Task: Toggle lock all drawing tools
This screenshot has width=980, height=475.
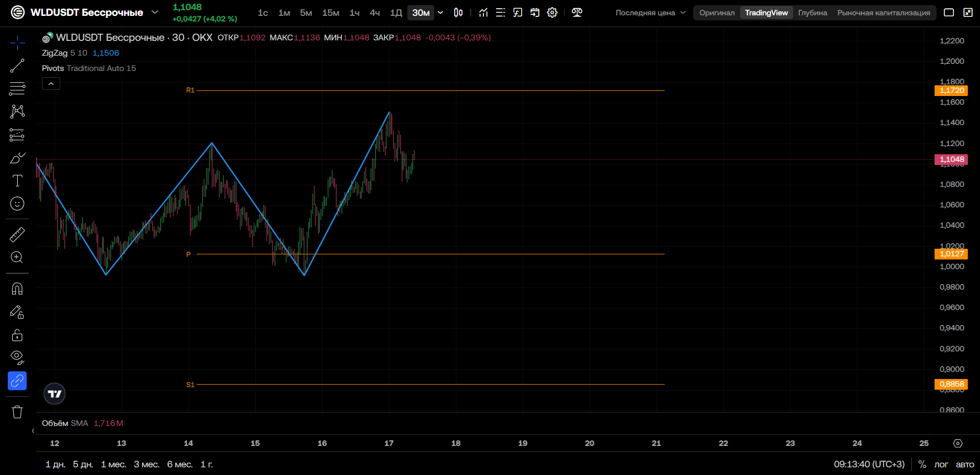Action: tap(17, 335)
